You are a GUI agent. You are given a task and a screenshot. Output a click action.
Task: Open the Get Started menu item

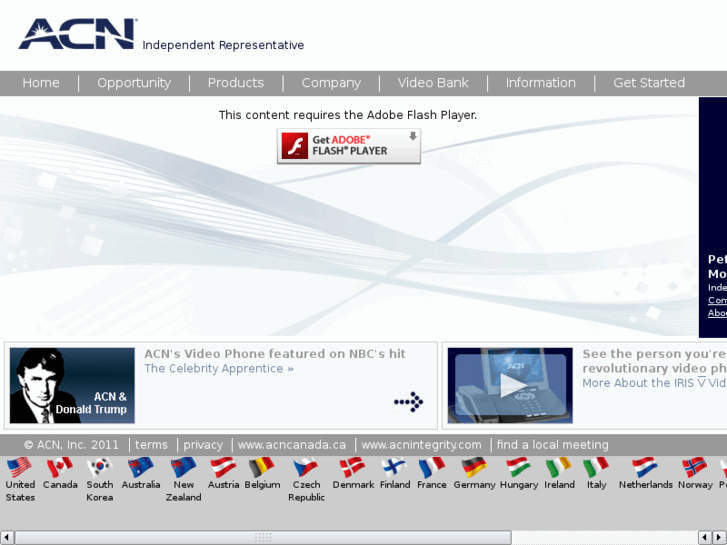[x=649, y=83]
